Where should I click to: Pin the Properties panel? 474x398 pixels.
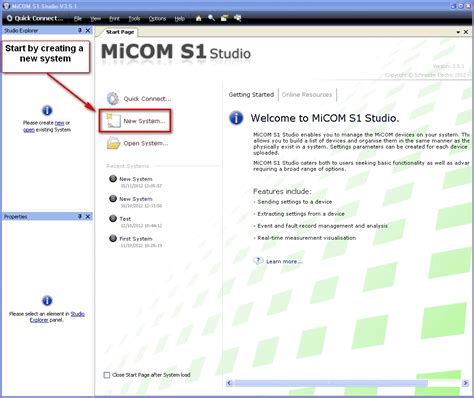[80, 216]
